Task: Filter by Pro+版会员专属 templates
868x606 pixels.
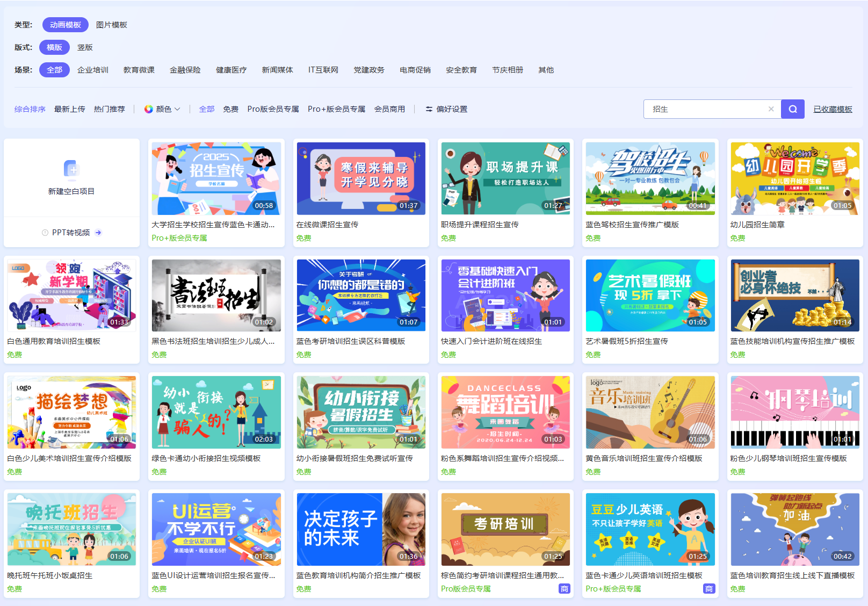Action: 337,109
